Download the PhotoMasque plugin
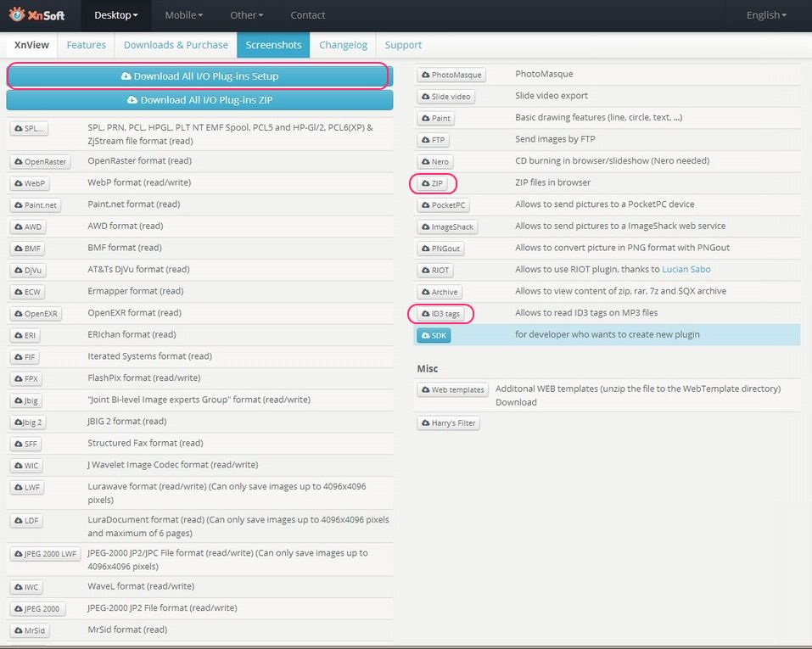The width and height of the screenshot is (812, 649). click(x=451, y=76)
